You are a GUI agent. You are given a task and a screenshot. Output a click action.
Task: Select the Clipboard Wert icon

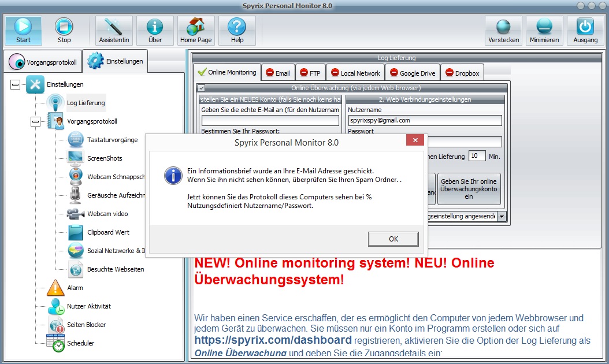click(76, 232)
